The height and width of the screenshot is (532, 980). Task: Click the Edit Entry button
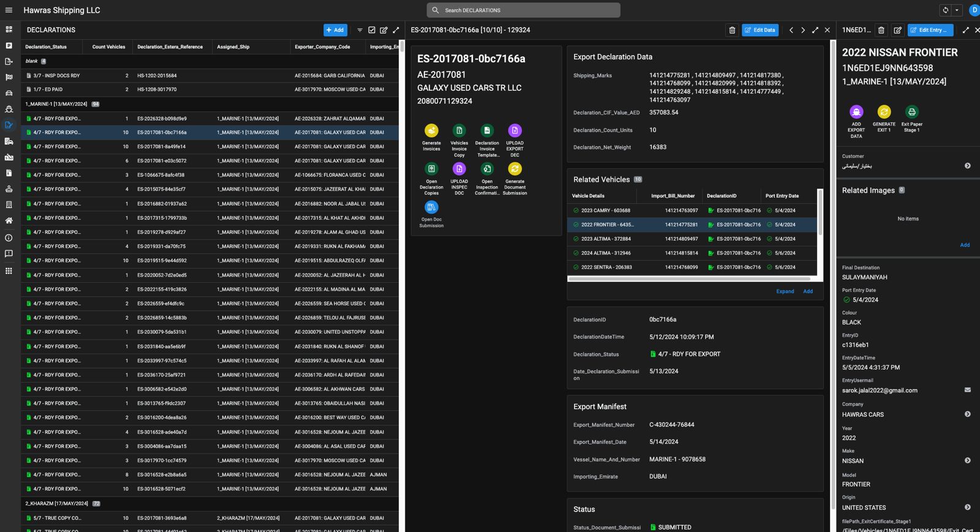click(929, 30)
